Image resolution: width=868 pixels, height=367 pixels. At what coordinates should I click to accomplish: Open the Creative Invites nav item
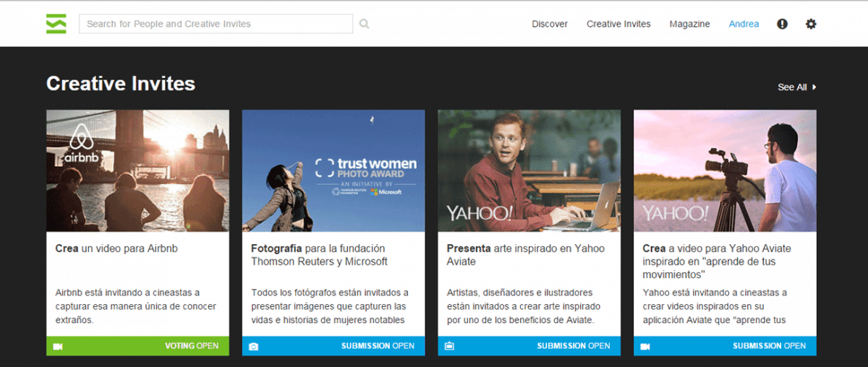[618, 24]
